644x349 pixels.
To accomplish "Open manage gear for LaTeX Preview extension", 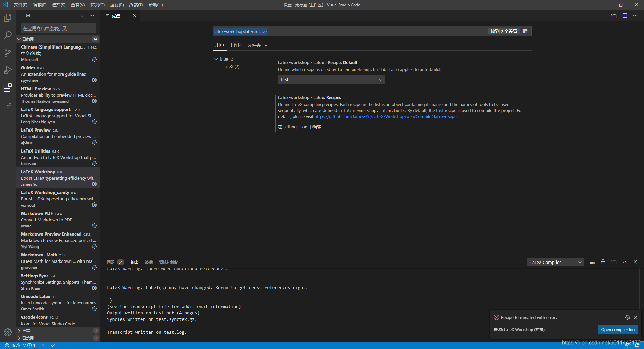I will (x=94, y=142).
